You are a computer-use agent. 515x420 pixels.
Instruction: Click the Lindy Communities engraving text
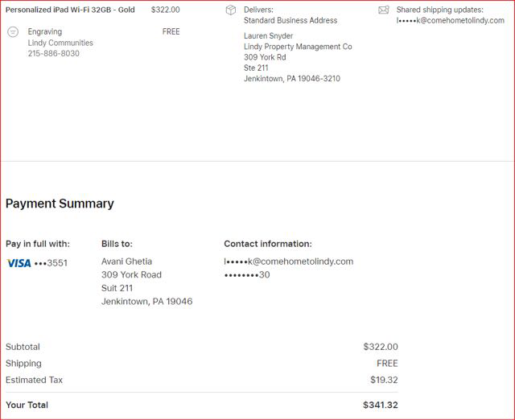coord(60,43)
